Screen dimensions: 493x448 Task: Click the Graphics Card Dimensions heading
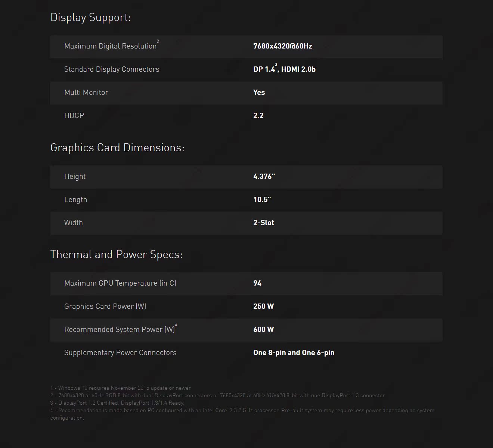click(x=117, y=148)
